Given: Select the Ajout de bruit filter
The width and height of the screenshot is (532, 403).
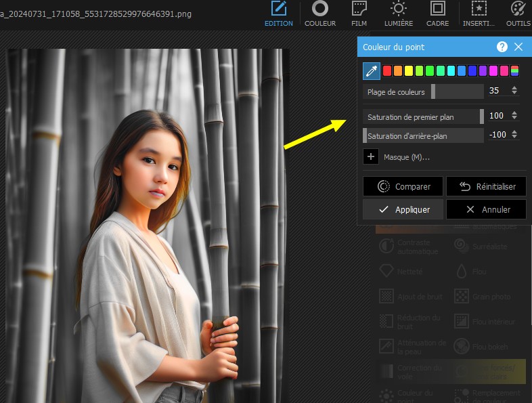Looking at the screenshot, I should [412, 297].
